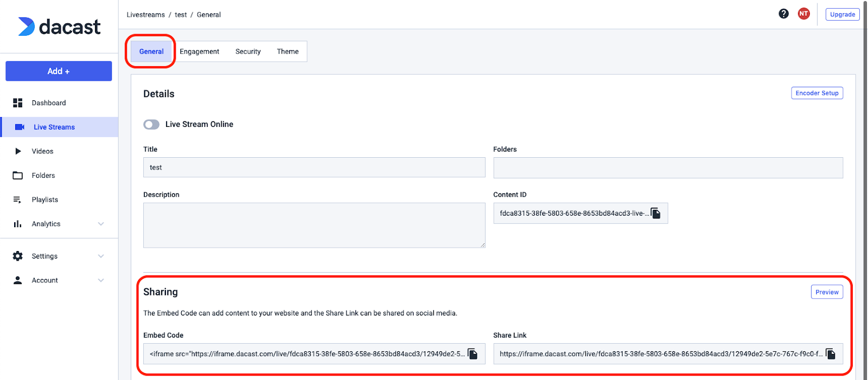868x380 pixels.
Task: Expand the Account submenu chevron
Action: [101, 280]
